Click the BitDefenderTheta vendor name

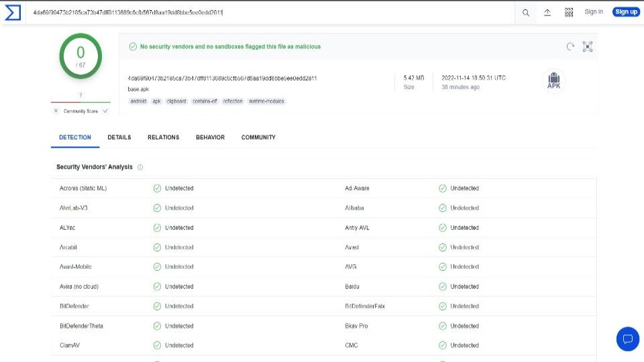81,326
